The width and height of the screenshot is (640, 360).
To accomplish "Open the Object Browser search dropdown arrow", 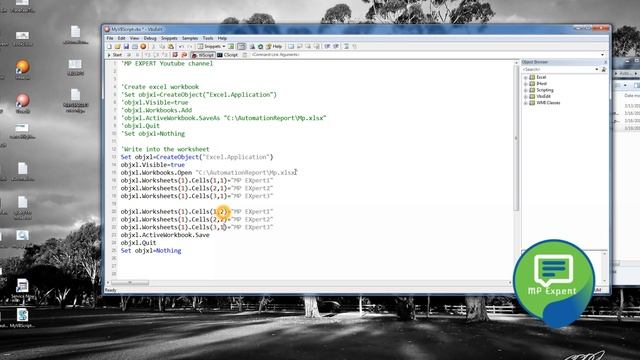I will [597, 70].
